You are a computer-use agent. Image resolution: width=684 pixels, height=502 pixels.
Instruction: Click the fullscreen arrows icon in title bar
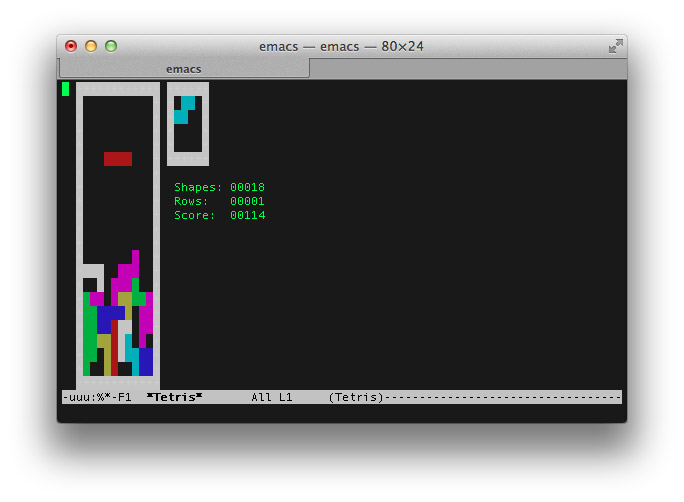616,46
